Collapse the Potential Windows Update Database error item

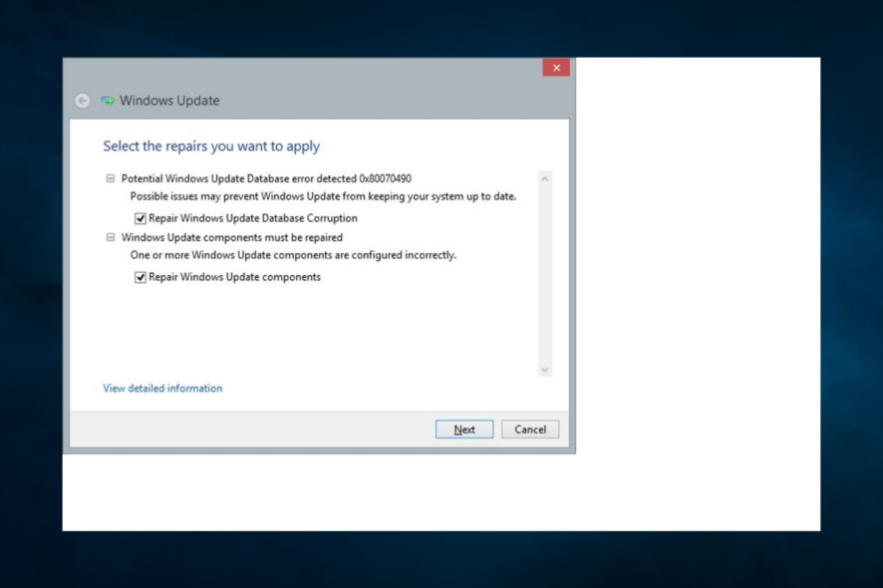[111, 178]
